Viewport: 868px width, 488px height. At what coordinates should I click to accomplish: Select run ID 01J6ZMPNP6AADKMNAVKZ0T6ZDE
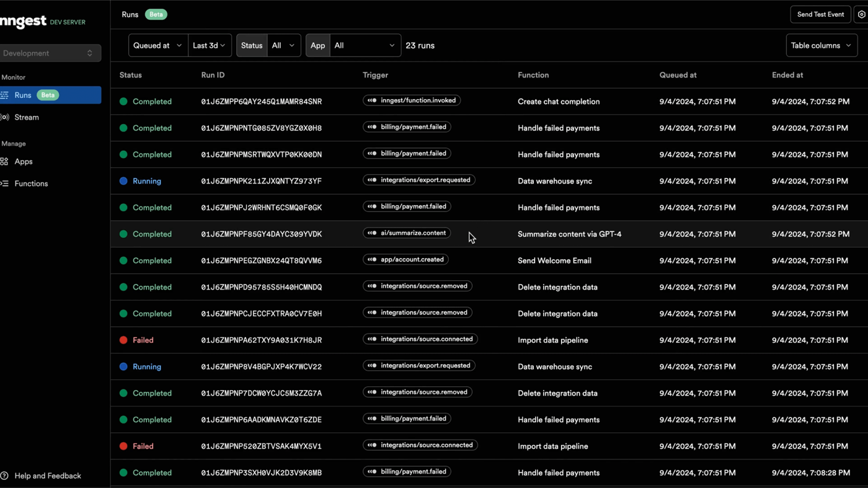coord(261,420)
